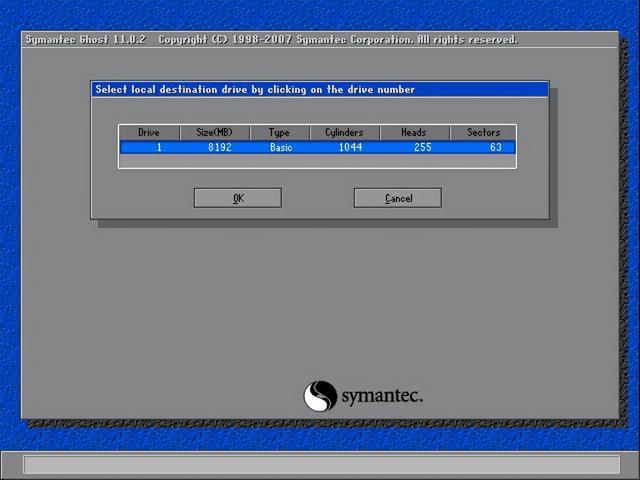Click the Basic type cell
The width and height of the screenshot is (640, 480).
tap(281, 147)
